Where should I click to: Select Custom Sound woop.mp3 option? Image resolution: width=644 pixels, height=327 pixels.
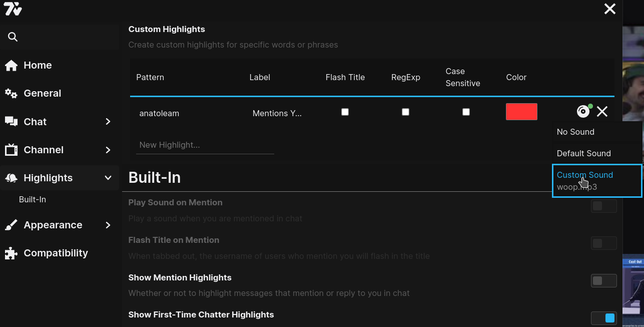point(596,181)
